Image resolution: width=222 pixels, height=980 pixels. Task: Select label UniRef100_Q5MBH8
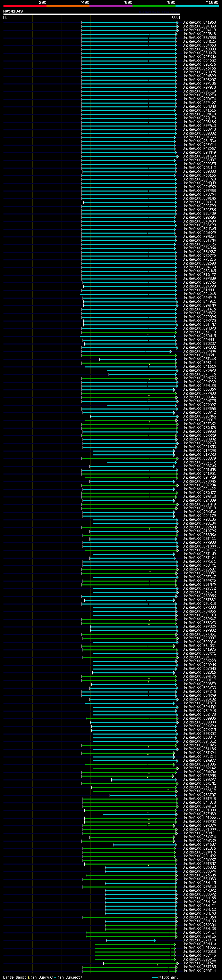coord(199,106)
